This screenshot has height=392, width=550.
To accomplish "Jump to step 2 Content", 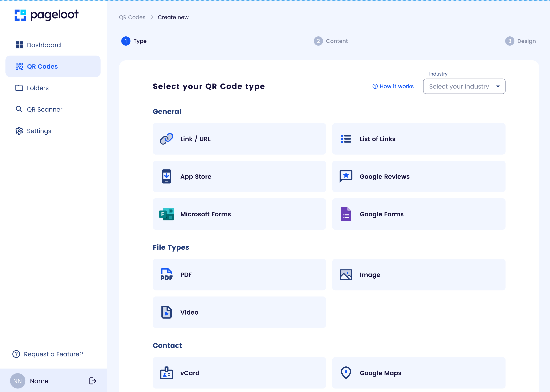I will [x=331, y=41].
